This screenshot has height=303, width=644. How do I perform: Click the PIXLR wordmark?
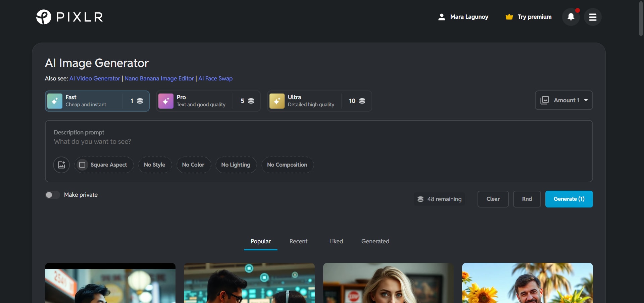click(80, 17)
